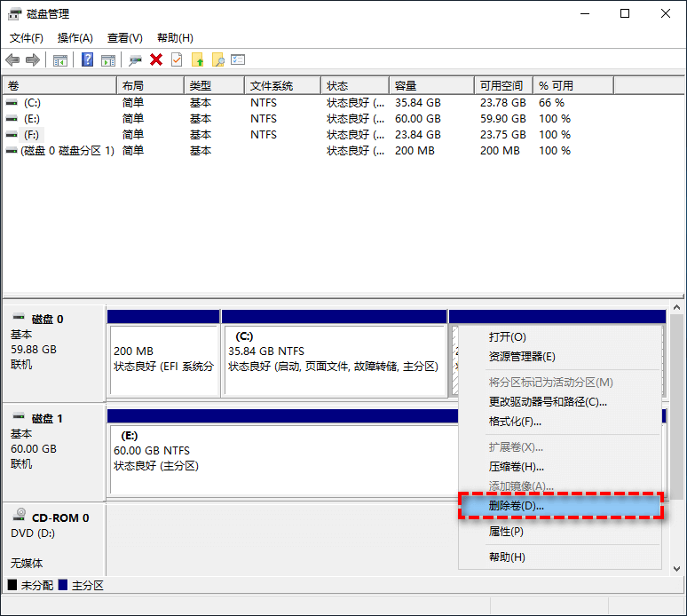Open the 帮助(H) menu in menu bar
Screen dimensions: 687x616
tap(175, 38)
